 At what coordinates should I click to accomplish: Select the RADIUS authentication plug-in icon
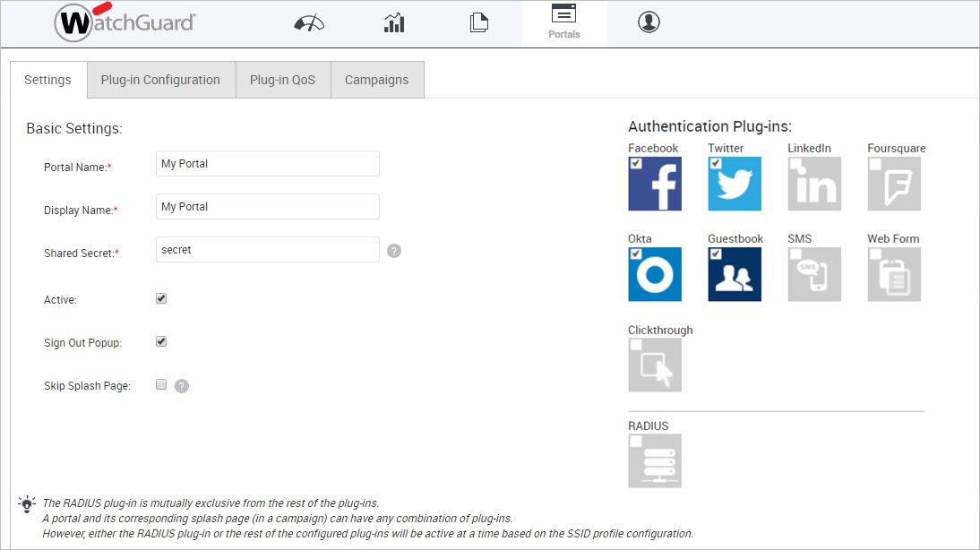point(655,460)
